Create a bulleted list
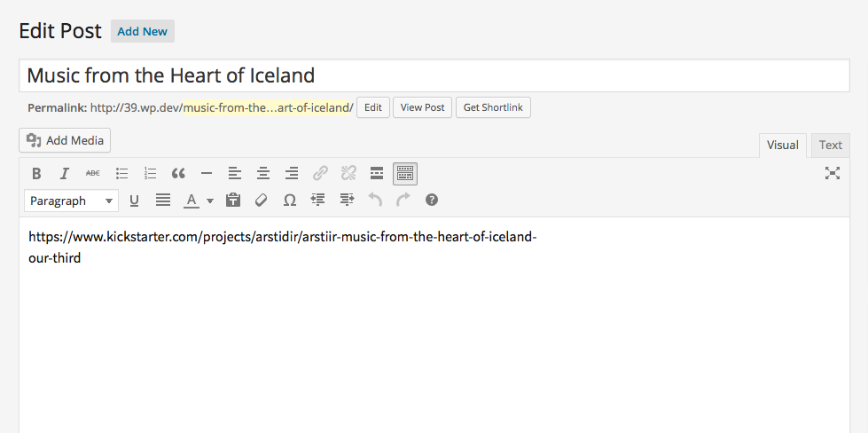The image size is (868, 433). 121,174
